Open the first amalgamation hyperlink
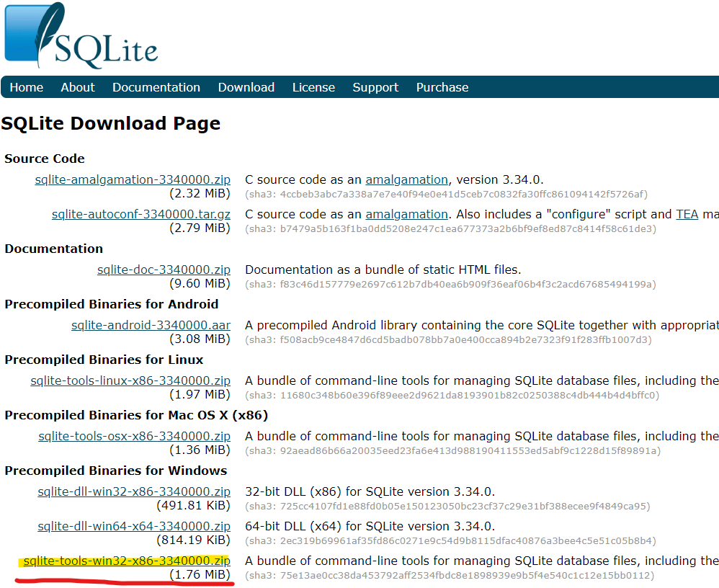This screenshot has width=719, height=588. pos(406,179)
